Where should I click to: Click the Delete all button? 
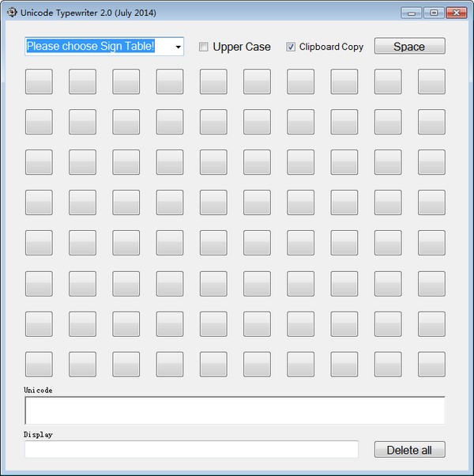click(410, 449)
